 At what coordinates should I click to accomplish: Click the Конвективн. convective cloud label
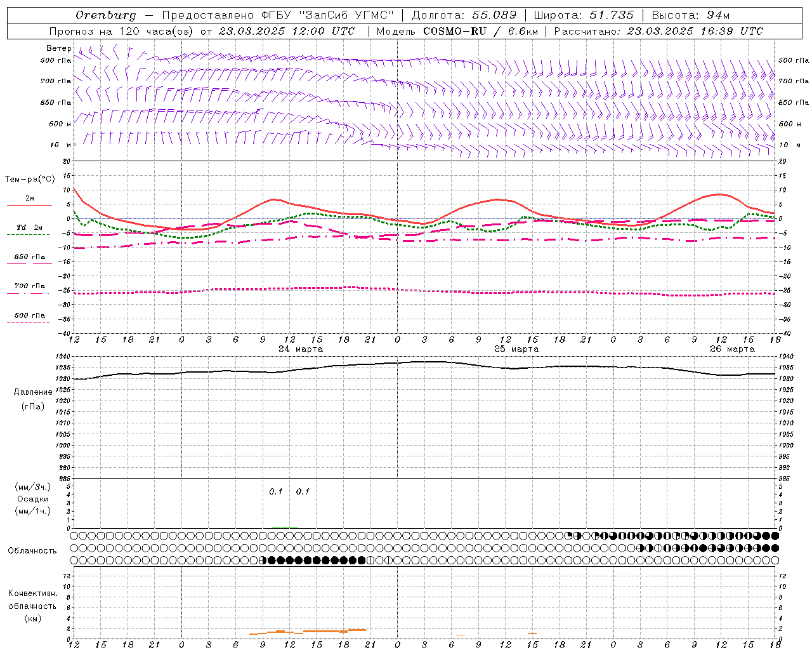click(33, 594)
